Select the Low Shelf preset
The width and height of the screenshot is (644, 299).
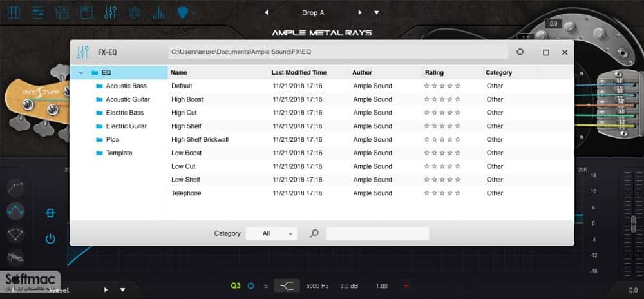click(370, 180)
